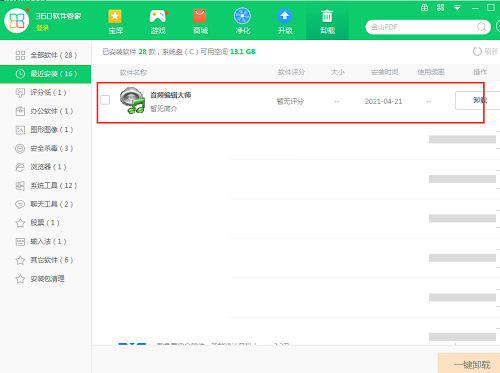Image resolution: width=500 pixels, height=373 pixels.
Task: Maximize the 360软件管家 window
Action: [x=491, y=7]
